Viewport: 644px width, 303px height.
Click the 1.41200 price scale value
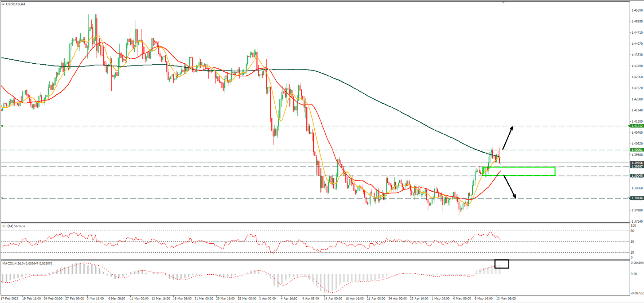point(636,122)
